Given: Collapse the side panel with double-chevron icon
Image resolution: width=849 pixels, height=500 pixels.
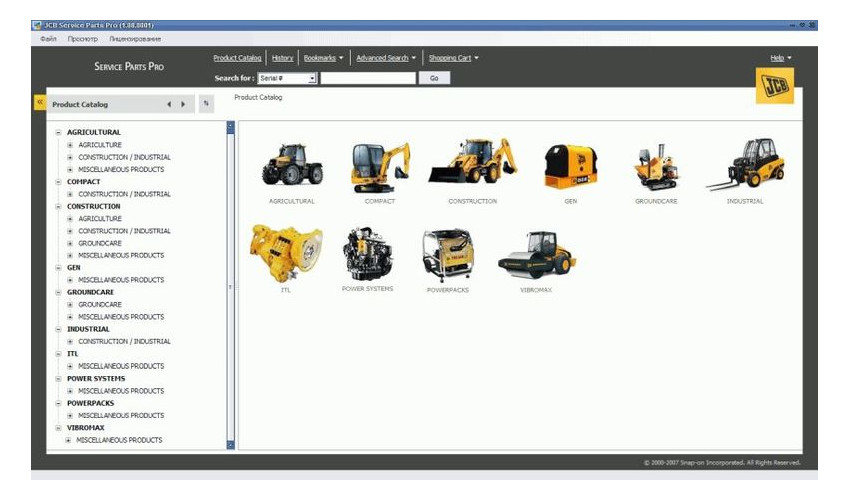Looking at the screenshot, I should (x=40, y=102).
